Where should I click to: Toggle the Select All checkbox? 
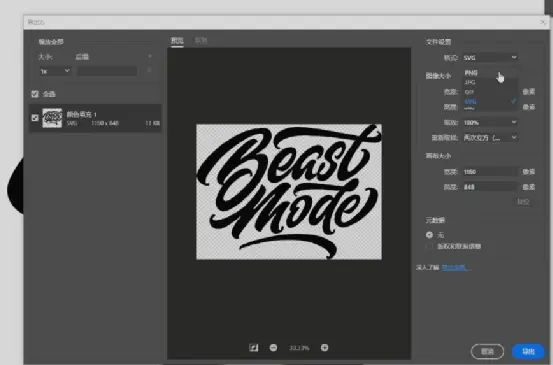tap(35, 94)
